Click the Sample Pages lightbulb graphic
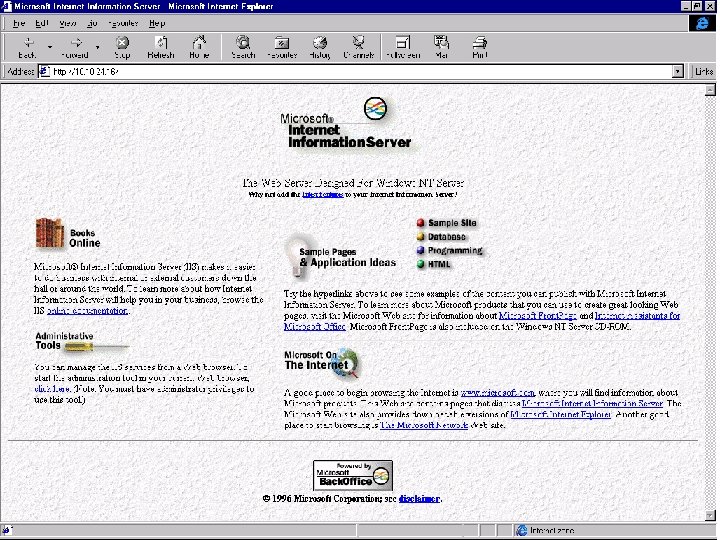This screenshot has height=540, width=720. click(x=298, y=256)
